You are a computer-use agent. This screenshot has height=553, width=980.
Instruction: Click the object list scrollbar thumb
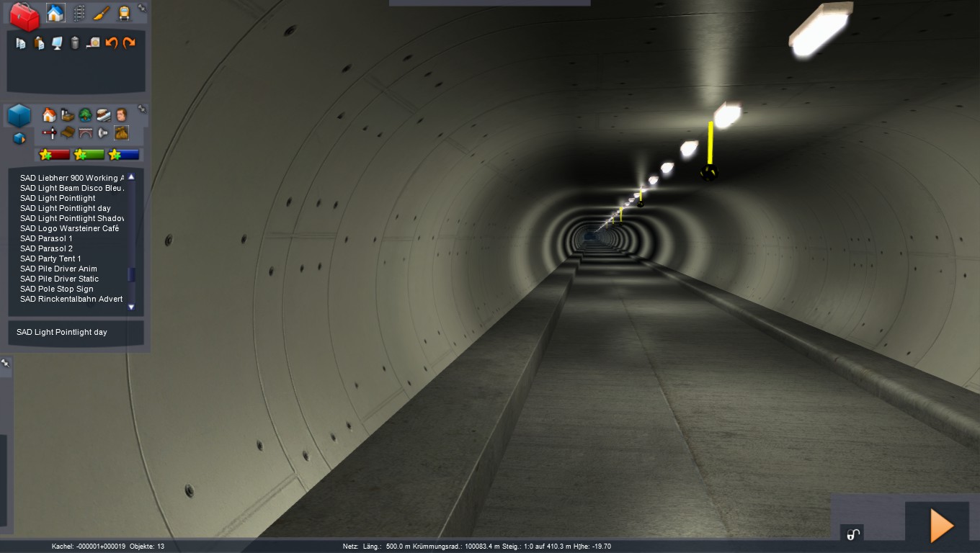click(131, 274)
